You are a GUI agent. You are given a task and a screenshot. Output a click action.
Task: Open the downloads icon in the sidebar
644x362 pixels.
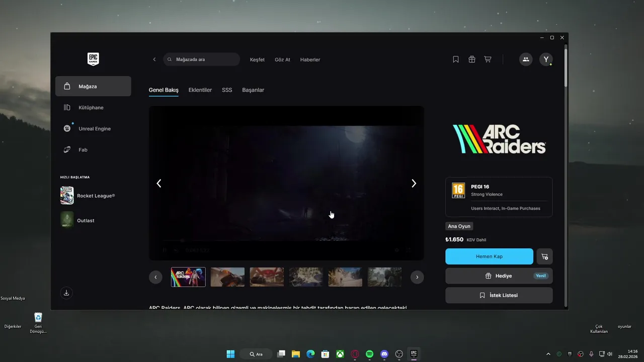(66, 293)
